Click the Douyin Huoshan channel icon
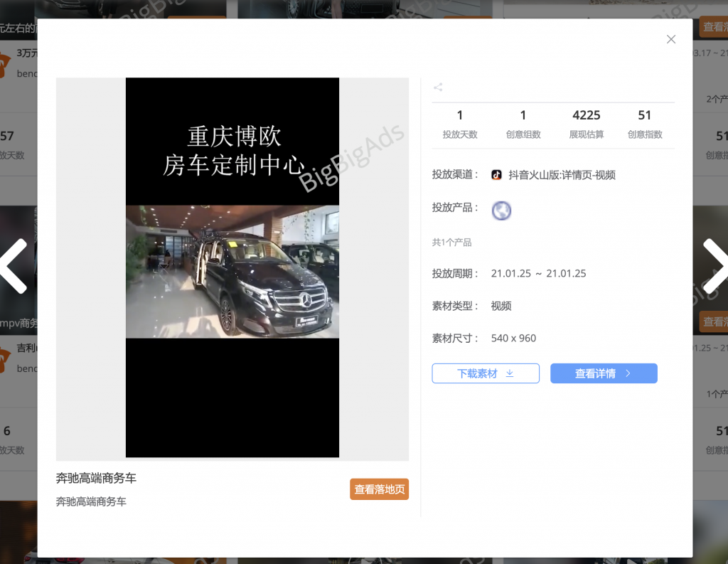 [496, 175]
